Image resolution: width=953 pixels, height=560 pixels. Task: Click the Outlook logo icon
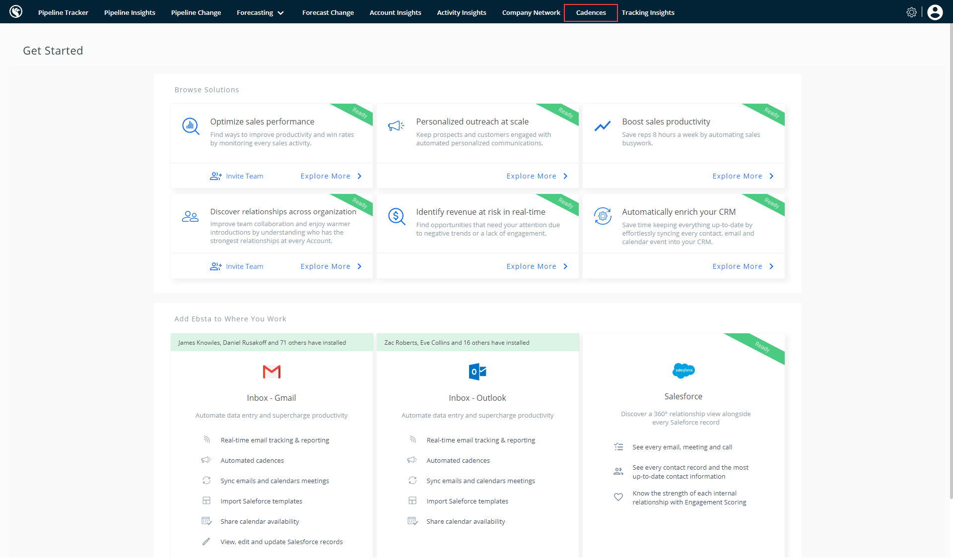point(477,372)
